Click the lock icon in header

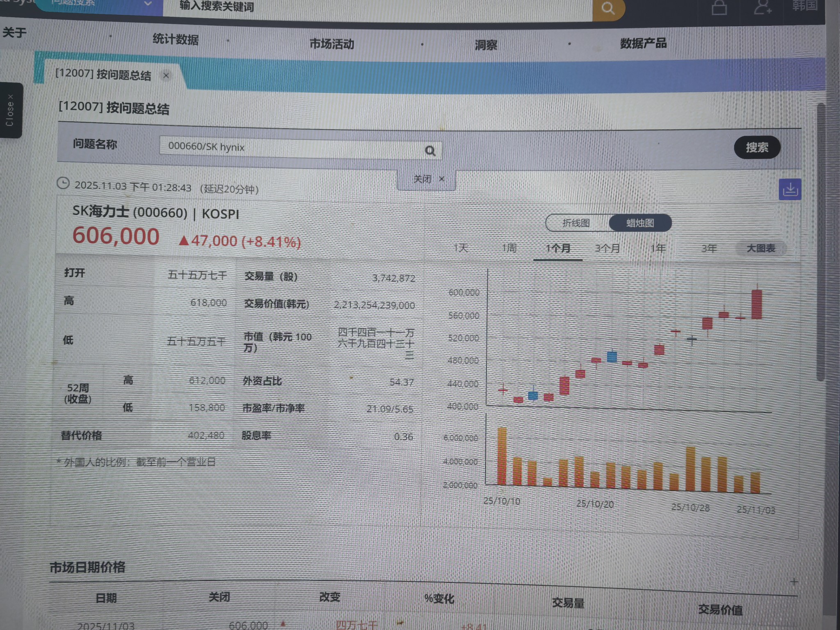point(719,7)
